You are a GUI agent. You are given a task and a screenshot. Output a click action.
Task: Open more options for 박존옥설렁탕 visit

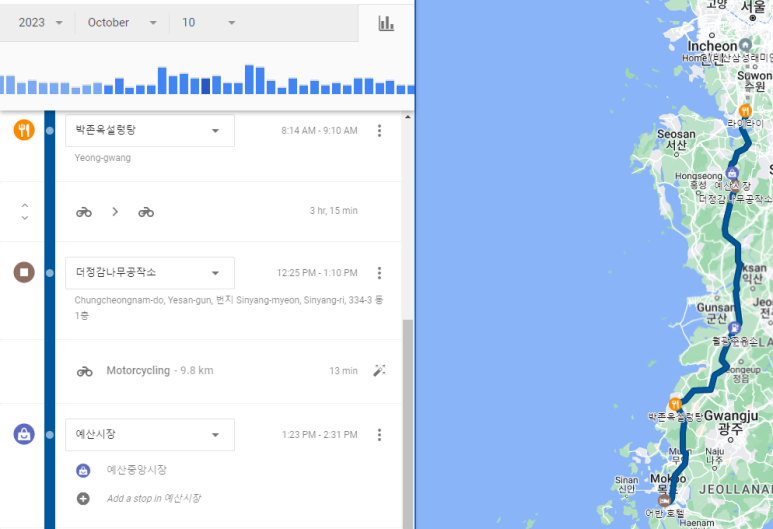point(379,131)
